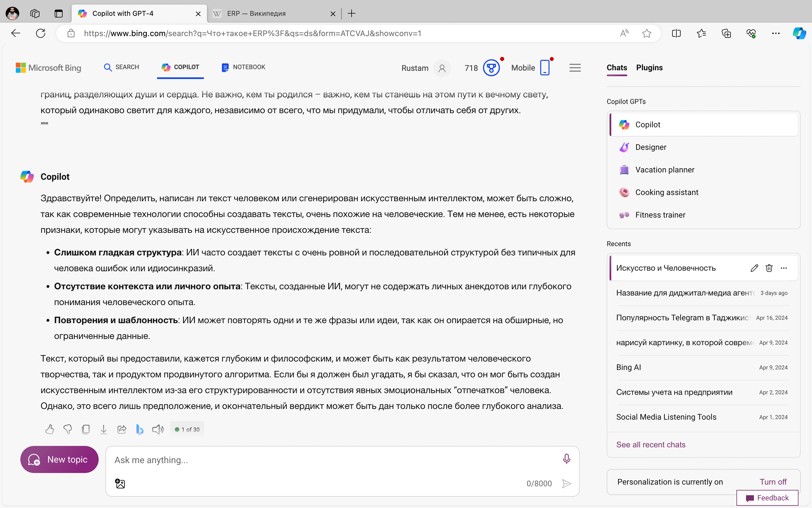Reload the current page
The width and height of the screenshot is (812, 508).
pyautogui.click(x=41, y=33)
